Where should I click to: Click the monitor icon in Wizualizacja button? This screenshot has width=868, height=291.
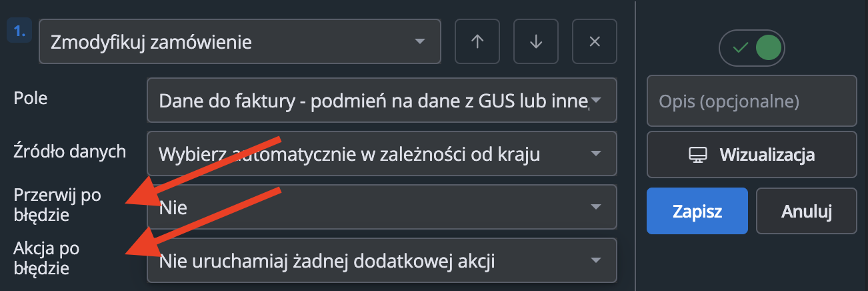697,156
